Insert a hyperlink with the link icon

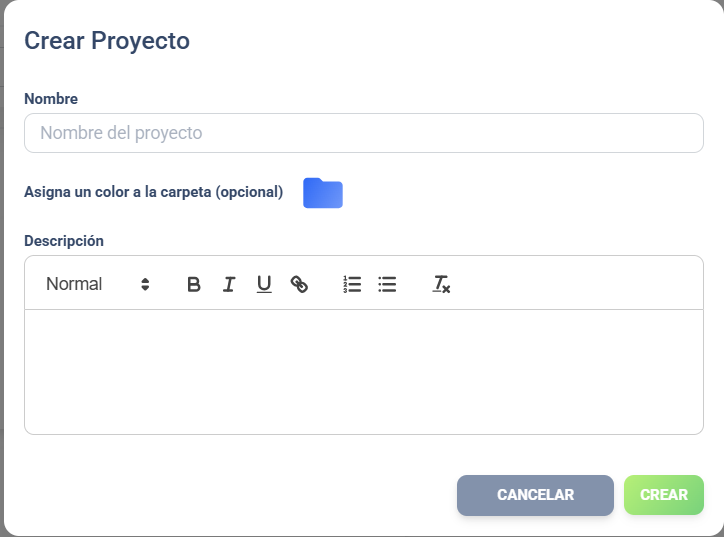(299, 284)
